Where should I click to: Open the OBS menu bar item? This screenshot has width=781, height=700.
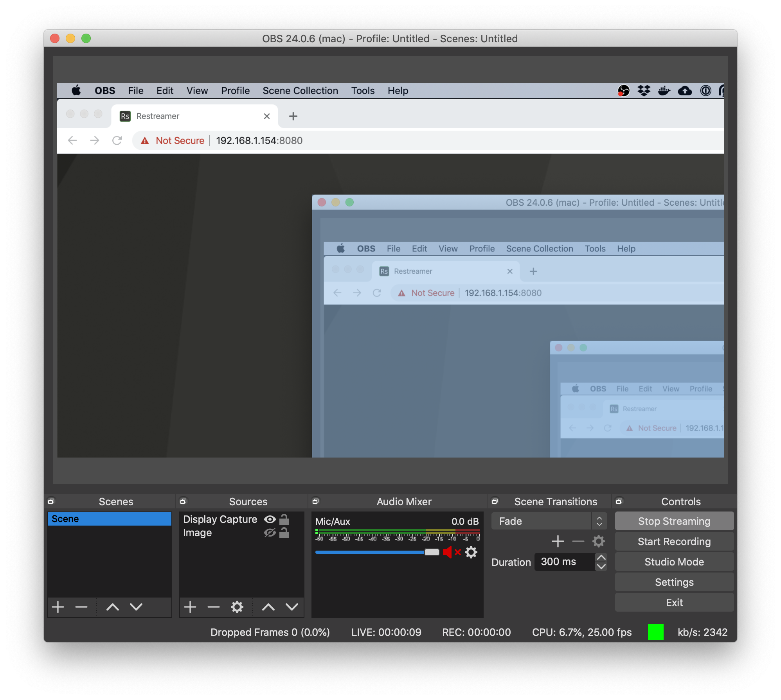[x=105, y=89]
